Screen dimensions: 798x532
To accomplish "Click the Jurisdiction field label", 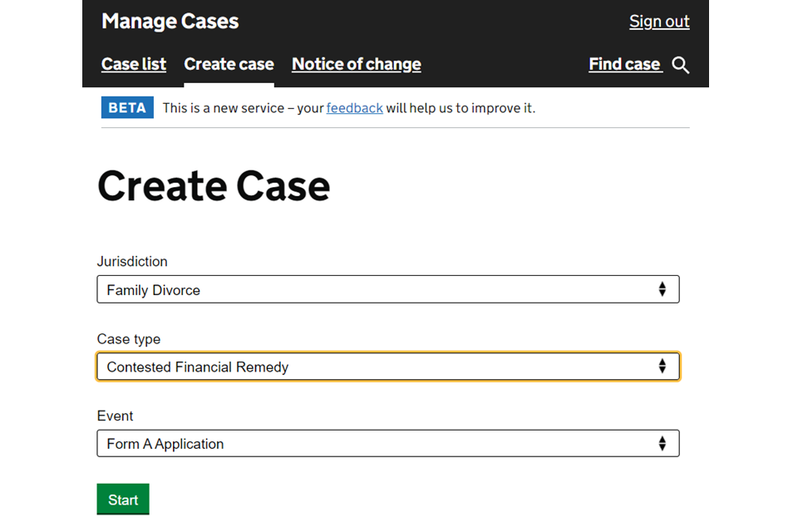I will pyautogui.click(x=132, y=261).
